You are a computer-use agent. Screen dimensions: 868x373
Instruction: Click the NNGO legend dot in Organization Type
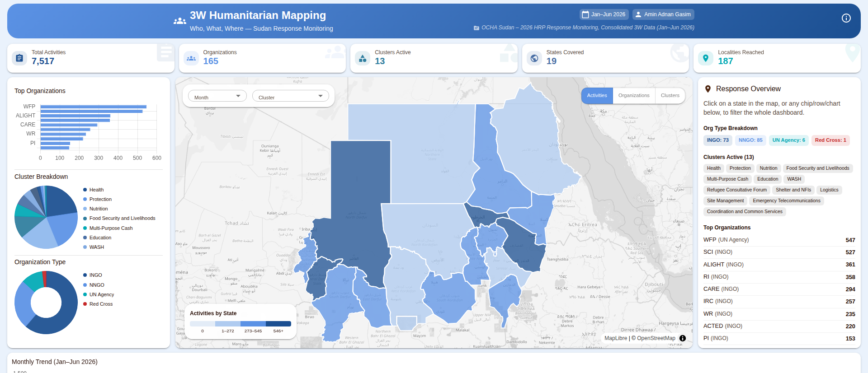85,285
